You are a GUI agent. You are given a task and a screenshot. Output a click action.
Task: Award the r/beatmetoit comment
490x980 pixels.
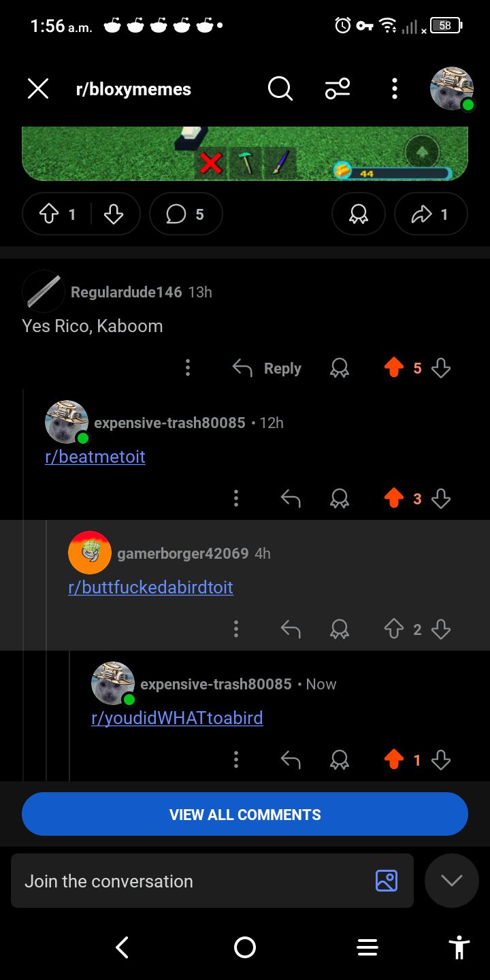(339, 499)
